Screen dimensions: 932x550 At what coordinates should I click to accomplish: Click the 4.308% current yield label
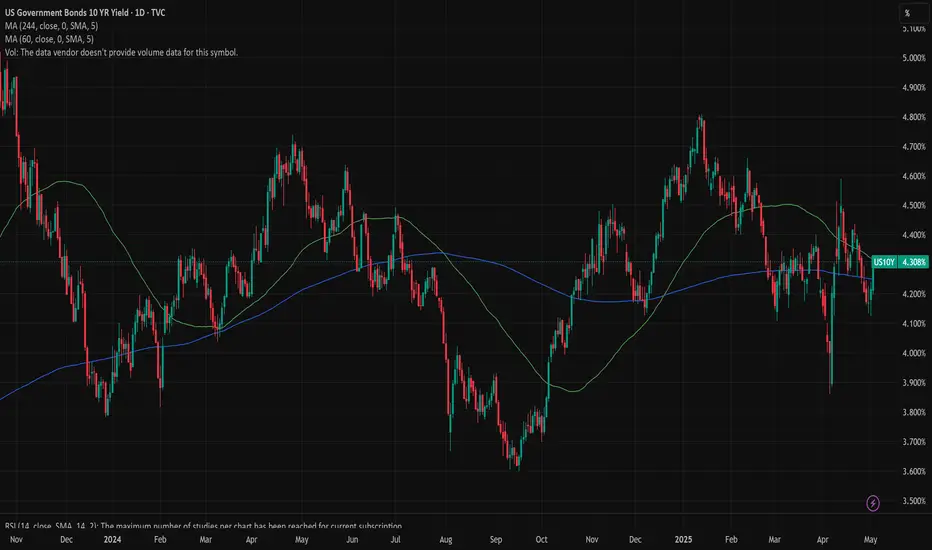[x=913, y=262]
